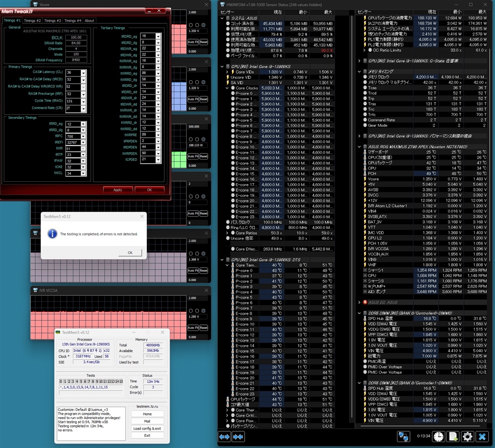Click the HWiNFO collapse columns arrows icon
495x448 pixels.
238,436
